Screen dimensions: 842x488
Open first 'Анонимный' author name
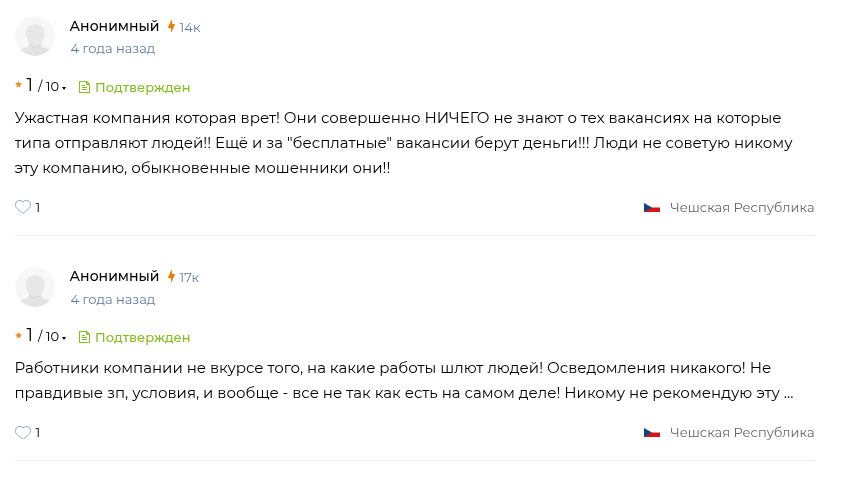pos(114,26)
